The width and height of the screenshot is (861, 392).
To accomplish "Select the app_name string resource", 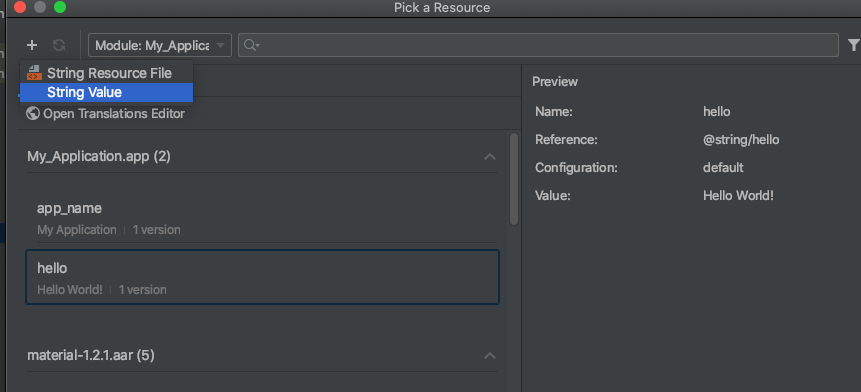I will 262,218.
